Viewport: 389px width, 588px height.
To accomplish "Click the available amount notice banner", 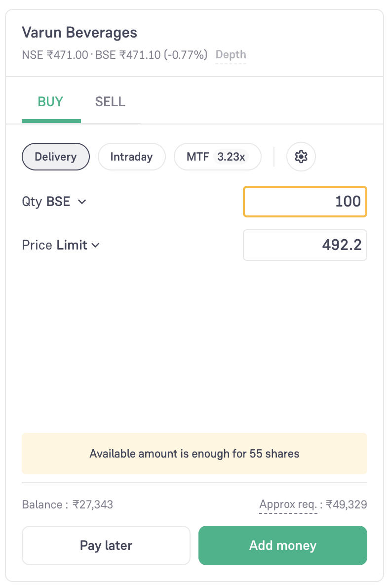I will [x=194, y=454].
